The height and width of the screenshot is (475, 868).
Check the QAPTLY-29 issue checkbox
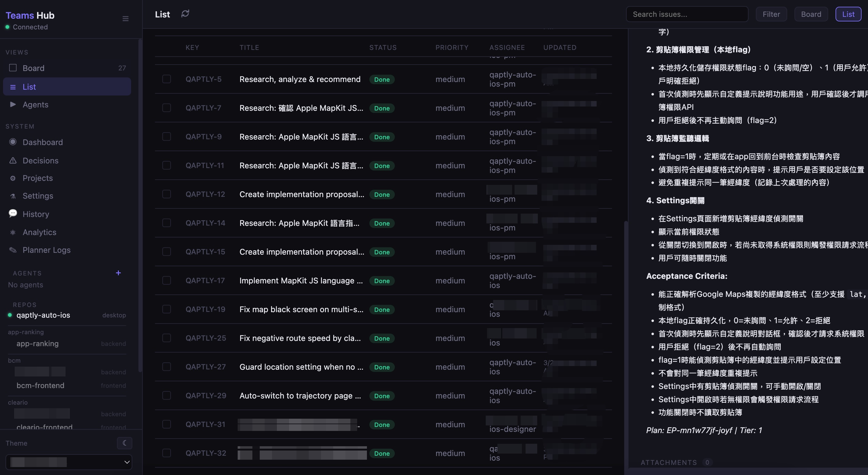tap(166, 395)
